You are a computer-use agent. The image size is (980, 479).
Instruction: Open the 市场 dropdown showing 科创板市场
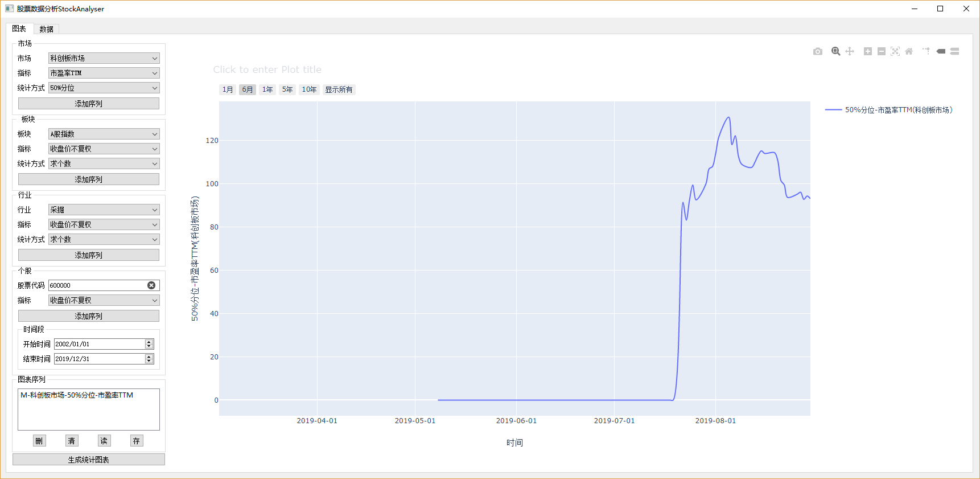click(x=104, y=58)
